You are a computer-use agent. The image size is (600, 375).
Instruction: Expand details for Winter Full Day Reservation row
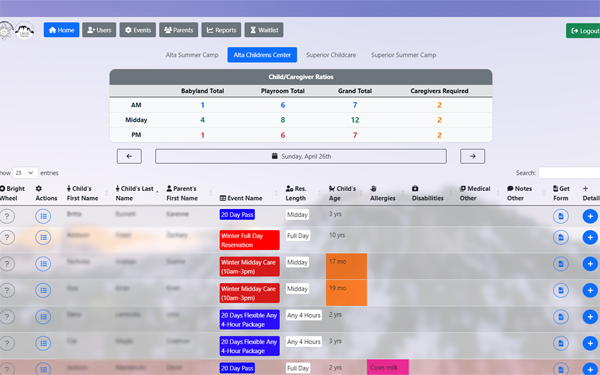pyautogui.click(x=590, y=237)
